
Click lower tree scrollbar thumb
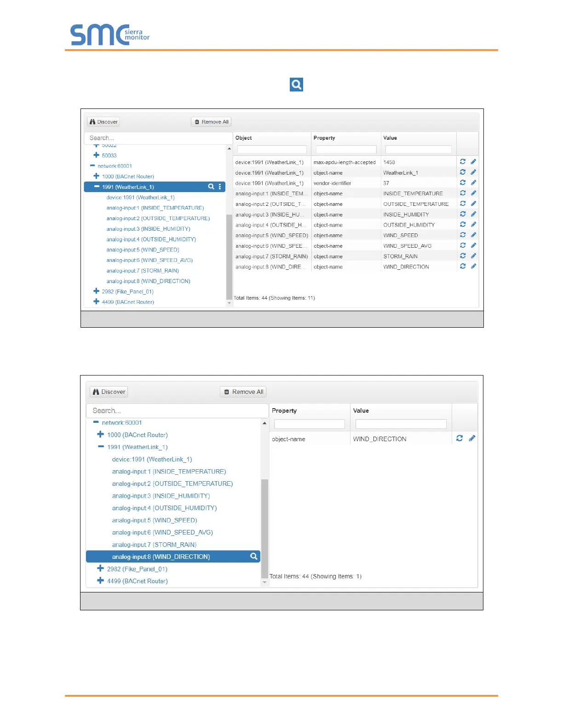tap(264, 529)
